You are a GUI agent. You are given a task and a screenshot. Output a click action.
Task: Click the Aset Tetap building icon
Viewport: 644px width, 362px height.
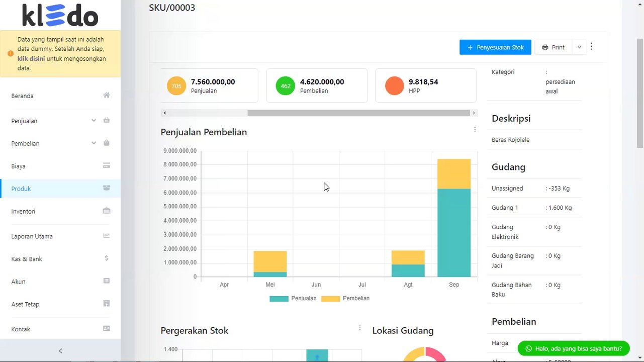[x=107, y=304]
